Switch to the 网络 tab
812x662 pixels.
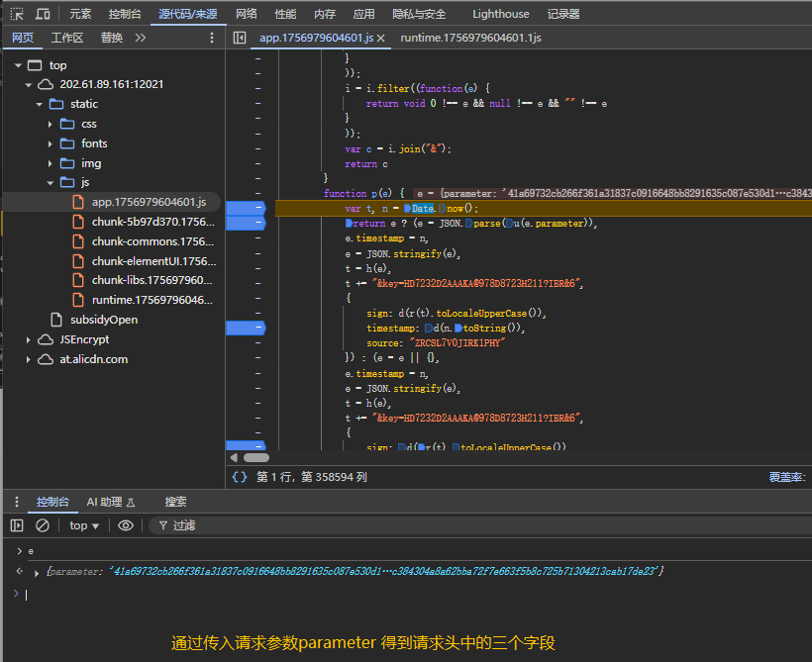(x=247, y=14)
